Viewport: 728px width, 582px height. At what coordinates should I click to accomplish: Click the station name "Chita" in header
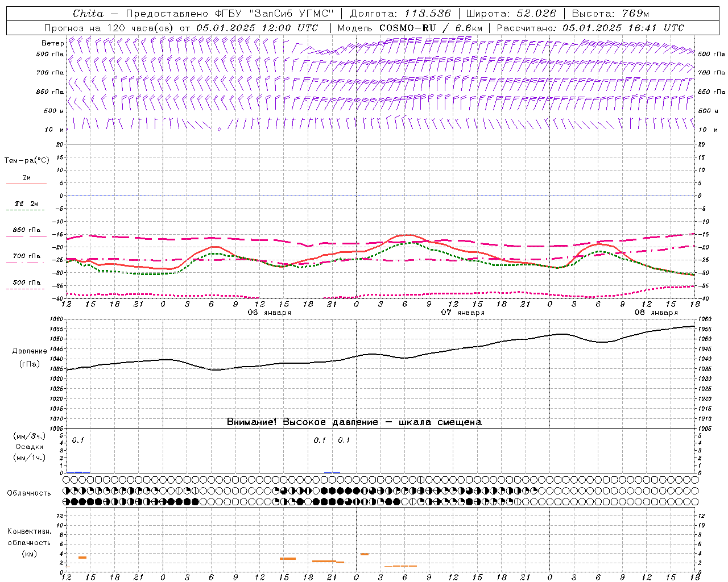pos(88,13)
